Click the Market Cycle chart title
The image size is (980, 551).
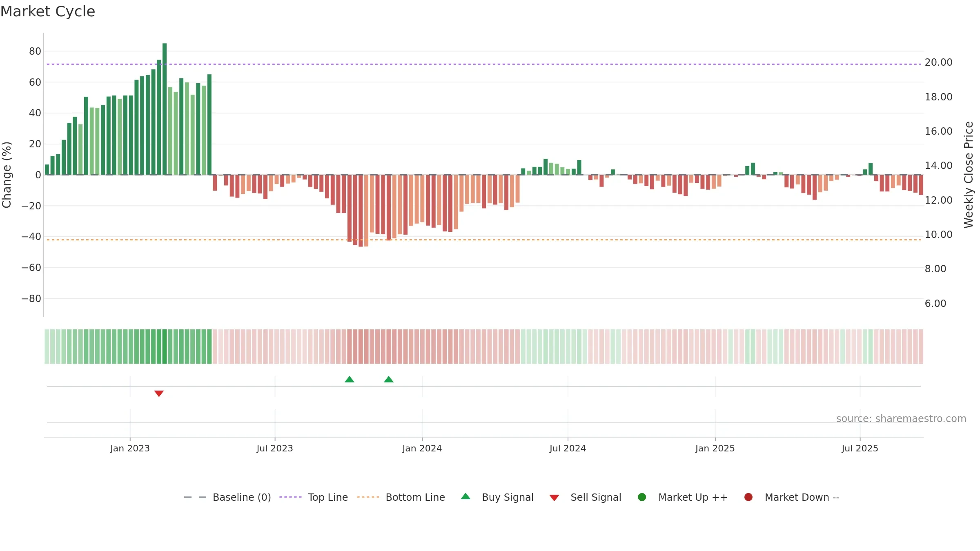48,11
